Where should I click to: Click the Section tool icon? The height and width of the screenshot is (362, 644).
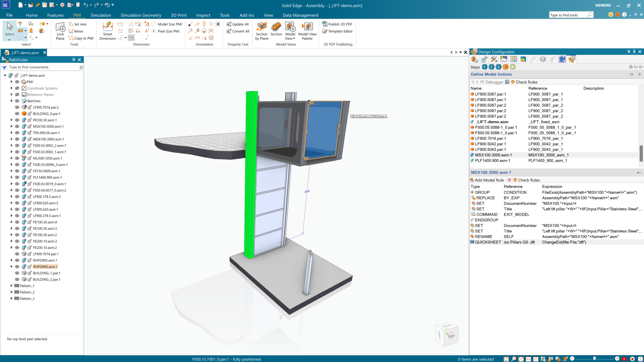click(x=276, y=29)
